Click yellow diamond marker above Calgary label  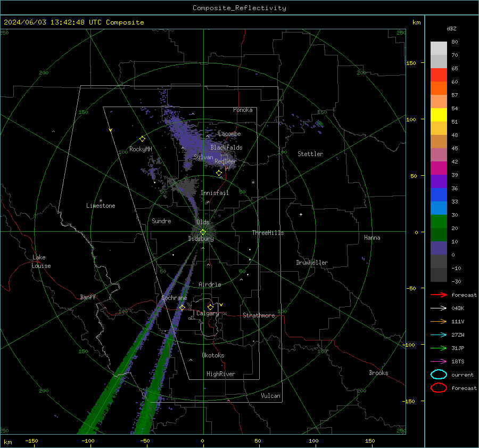pos(210,307)
